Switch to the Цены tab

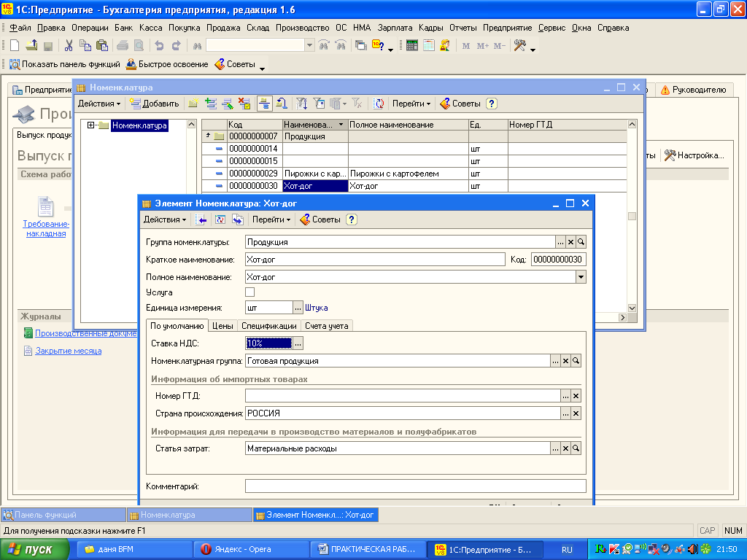point(222,326)
